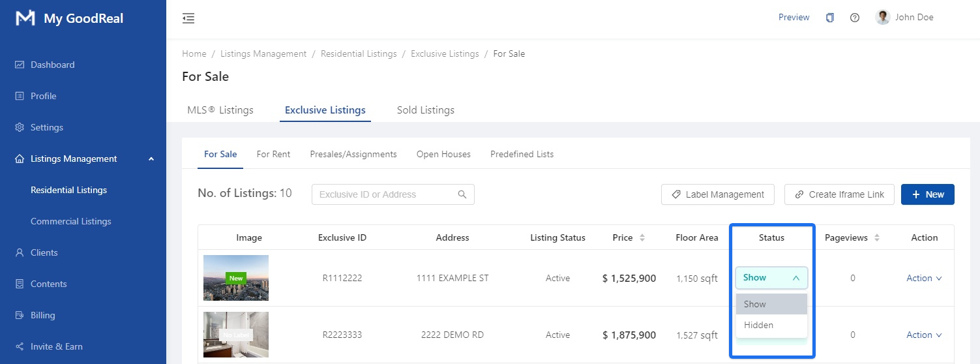The height and width of the screenshot is (364, 980).
Task: Click the Exclusive ID or Address search field
Action: click(385, 194)
